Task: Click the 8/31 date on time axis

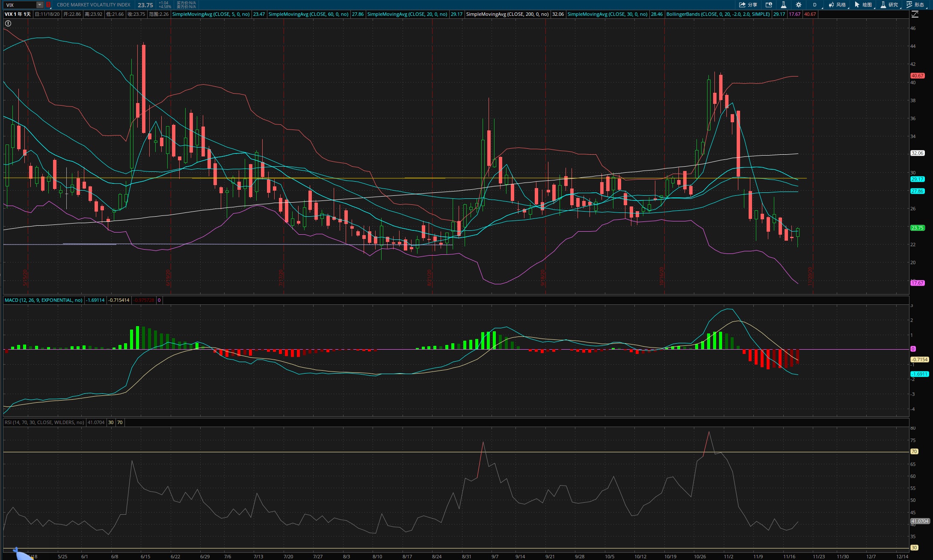Action: point(466,557)
